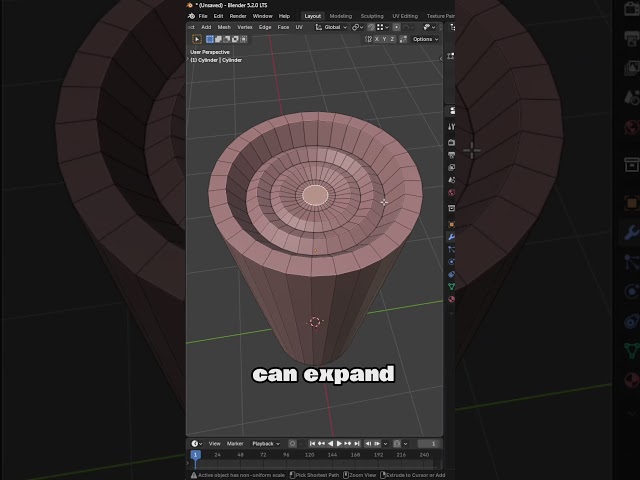Open the Help menu

[284, 16]
